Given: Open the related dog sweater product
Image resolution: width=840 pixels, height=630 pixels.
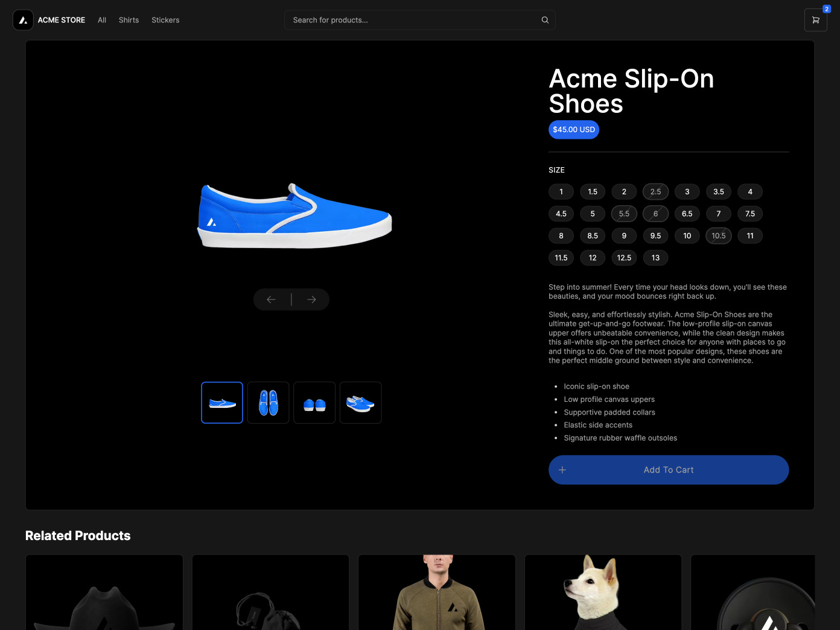Looking at the screenshot, I should coord(603,593).
